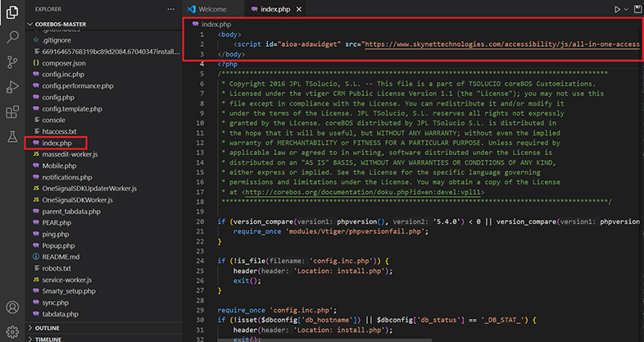Open the 66916465768319bc89d2084 install file

pos(111,52)
